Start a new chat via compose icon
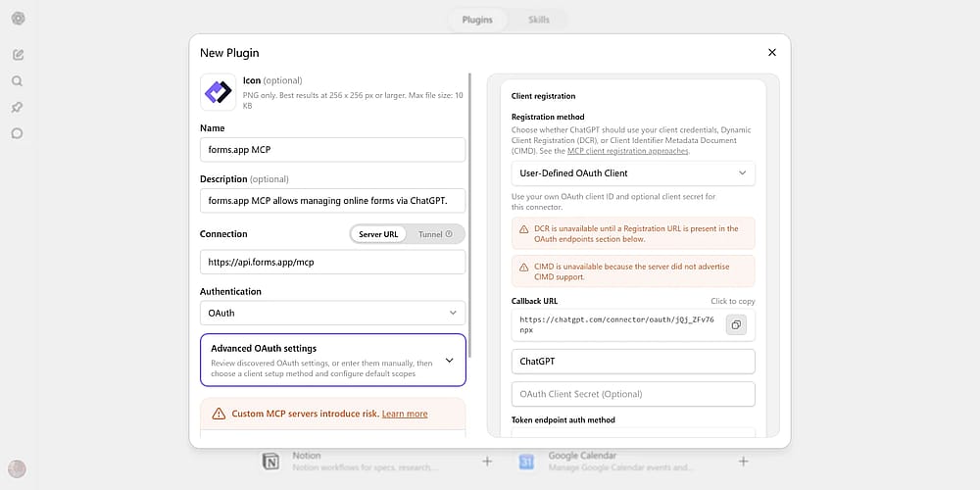The image size is (980, 490). (x=18, y=54)
